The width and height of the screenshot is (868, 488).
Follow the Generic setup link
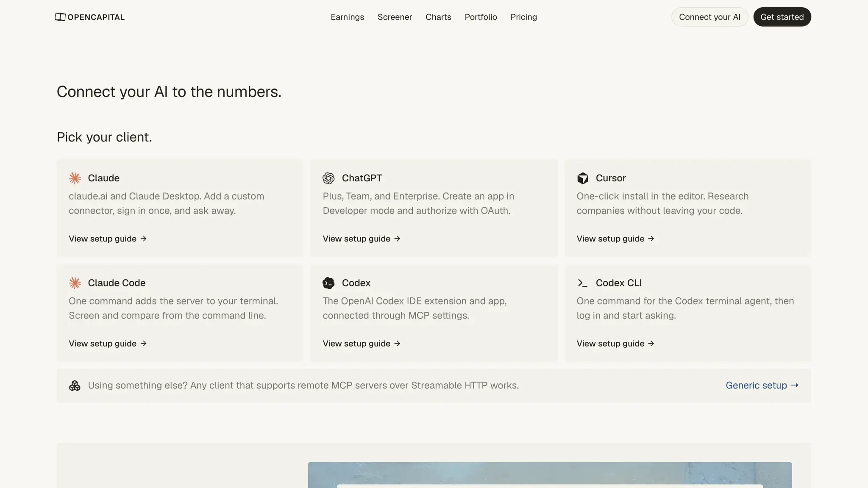point(762,385)
